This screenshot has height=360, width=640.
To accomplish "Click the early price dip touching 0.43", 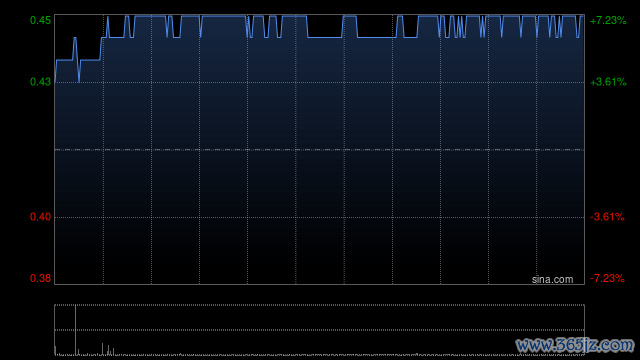I will pos(79,81).
